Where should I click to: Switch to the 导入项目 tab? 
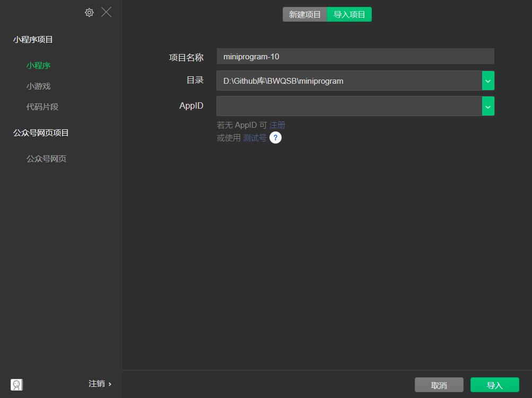pyautogui.click(x=349, y=15)
